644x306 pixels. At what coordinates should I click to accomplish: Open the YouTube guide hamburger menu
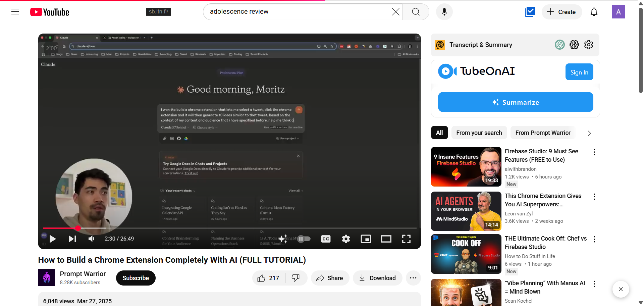click(15, 12)
